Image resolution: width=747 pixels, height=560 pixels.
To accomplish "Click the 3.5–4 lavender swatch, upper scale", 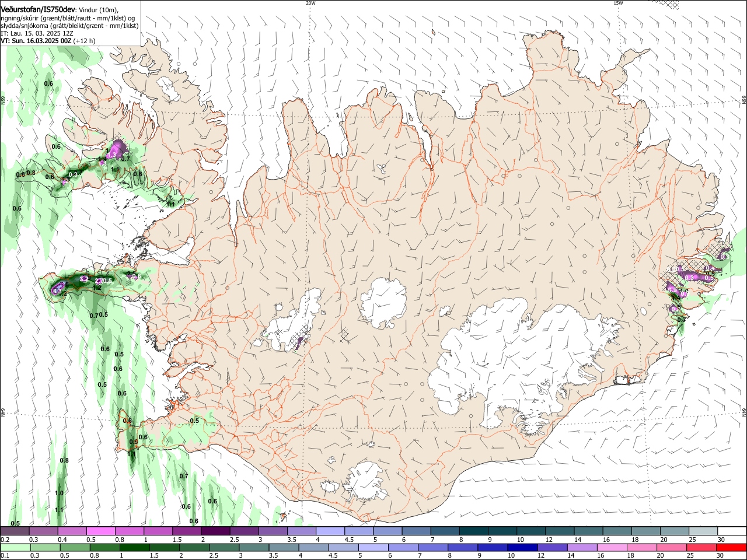I will pos(301,531).
